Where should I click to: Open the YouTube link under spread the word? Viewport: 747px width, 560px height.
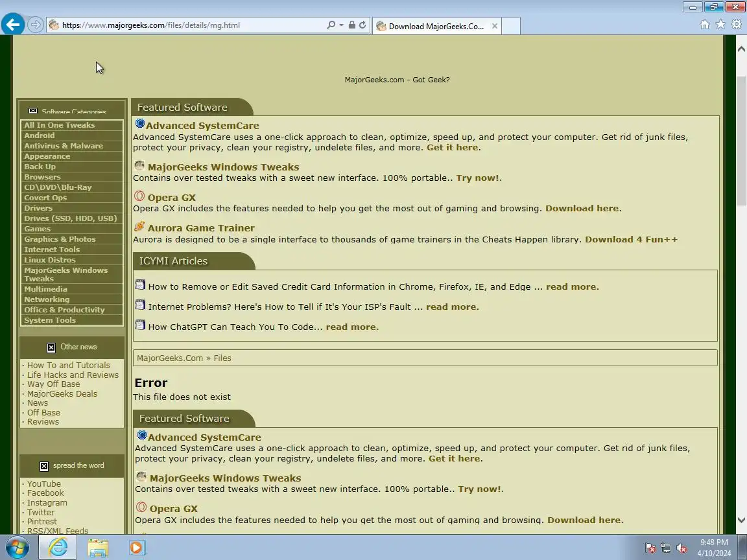pyautogui.click(x=44, y=484)
